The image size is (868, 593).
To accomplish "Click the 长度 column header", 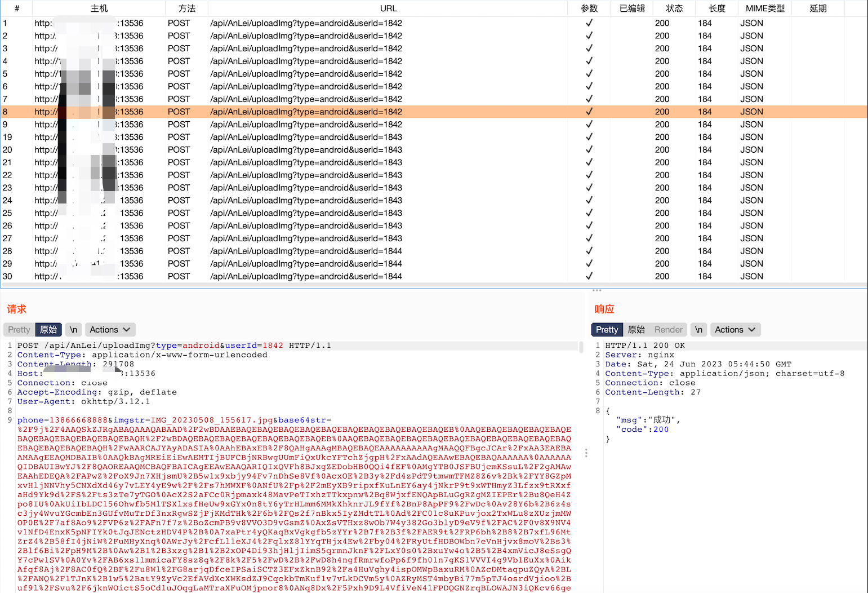I will click(x=717, y=8).
